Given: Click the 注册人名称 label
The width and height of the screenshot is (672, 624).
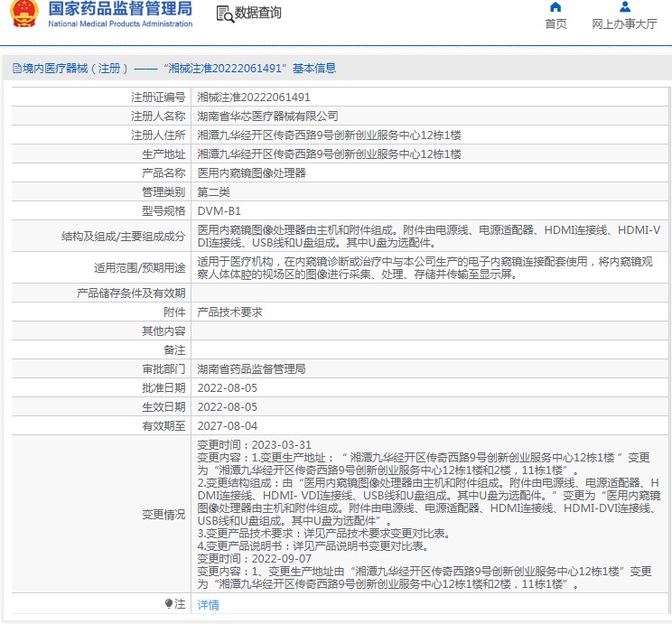Looking at the screenshot, I should point(158,116).
